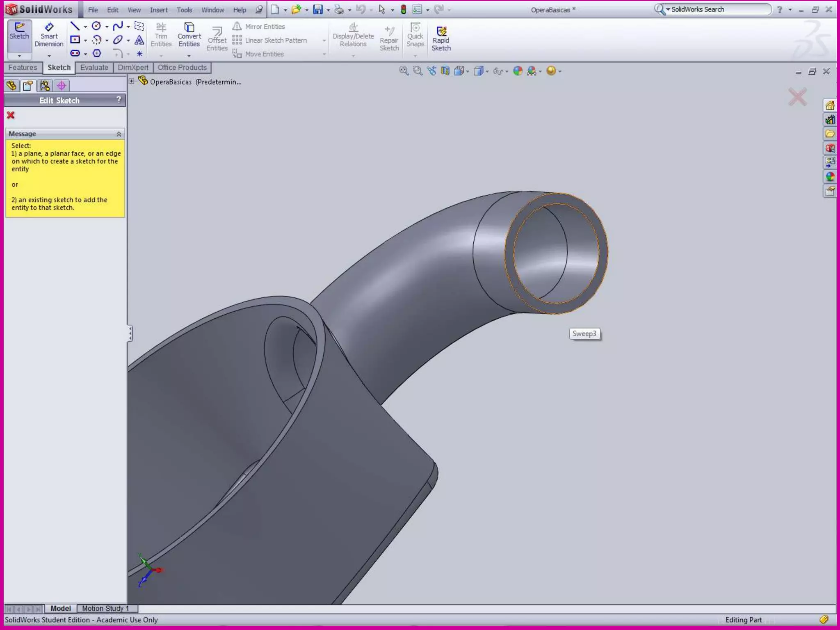
Task: Select the sketch Text tool
Action: pyautogui.click(x=139, y=40)
